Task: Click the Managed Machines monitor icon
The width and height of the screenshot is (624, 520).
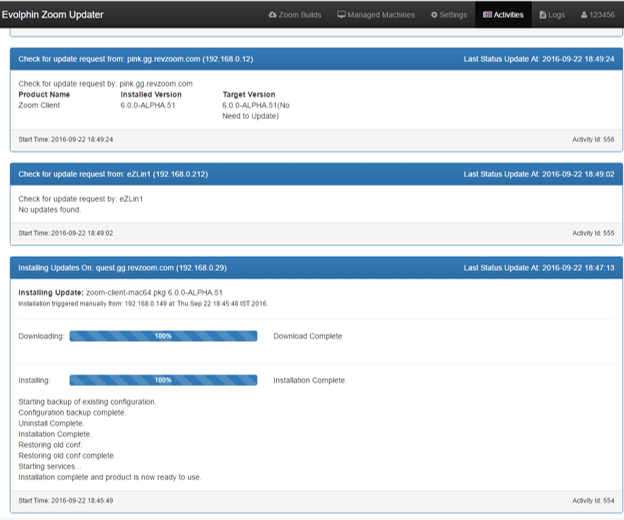Action: [341, 15]
